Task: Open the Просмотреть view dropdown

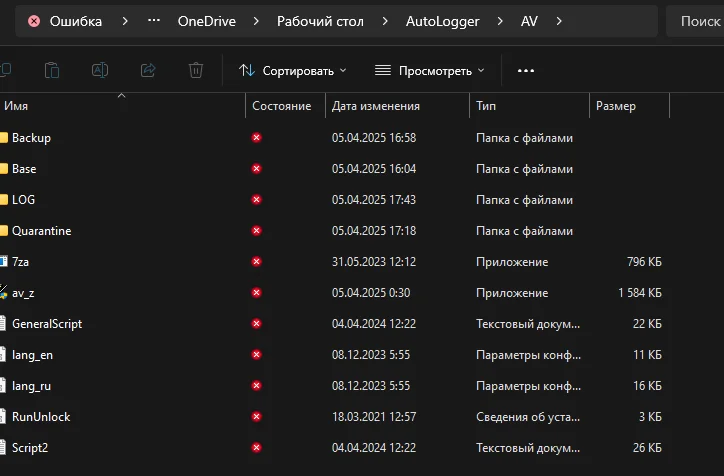Action: point(429,71)
